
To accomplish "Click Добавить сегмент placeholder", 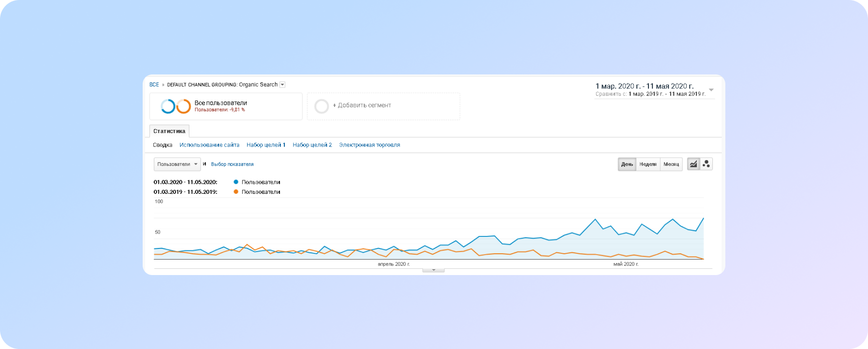I will 383,106.
